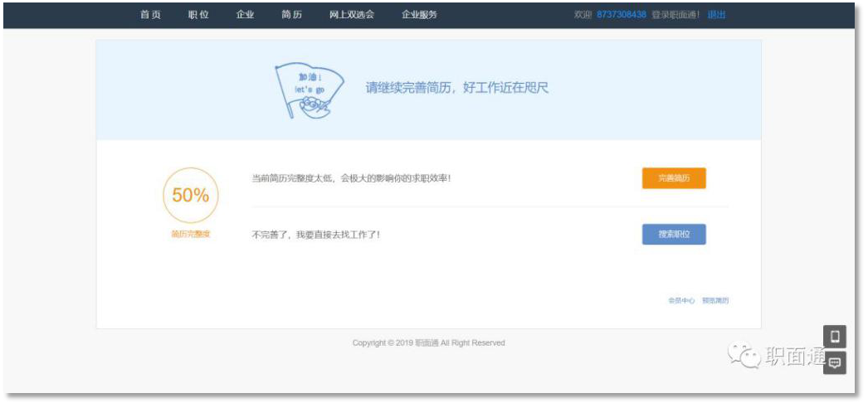The width and height of the screenshot is (868, 403).
Task: Click the 简历完整度 label under the circle
Action: click(191, 235)
